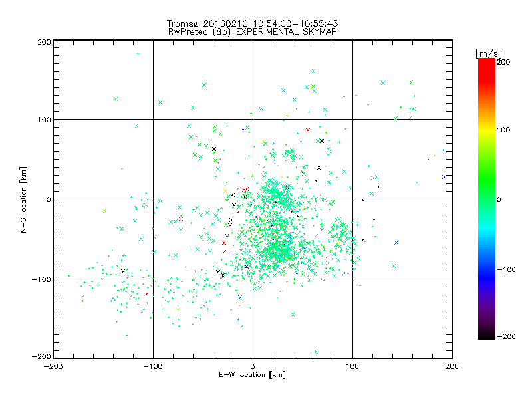Click the x-axis tick label "200"

pos(452,366)
